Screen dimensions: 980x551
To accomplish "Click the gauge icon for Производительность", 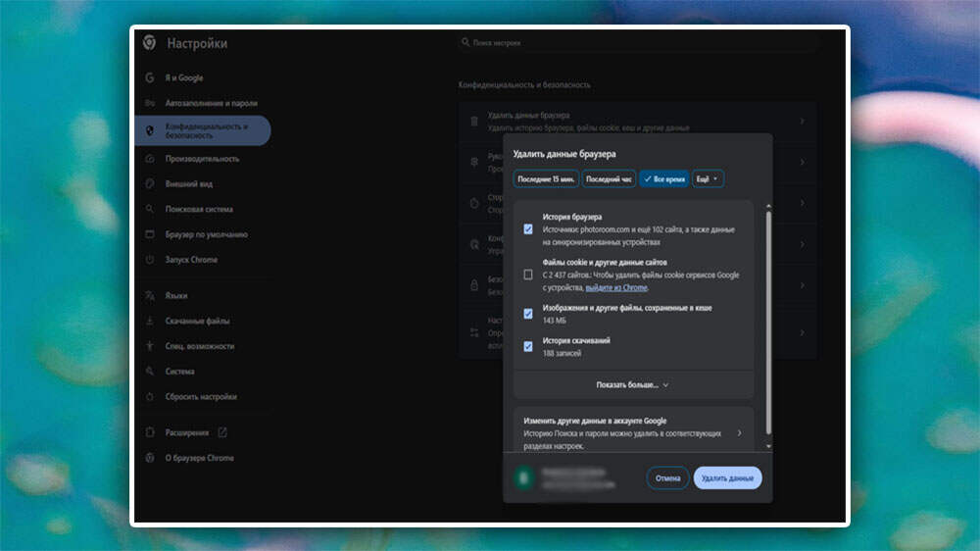I will click(150, 158).
